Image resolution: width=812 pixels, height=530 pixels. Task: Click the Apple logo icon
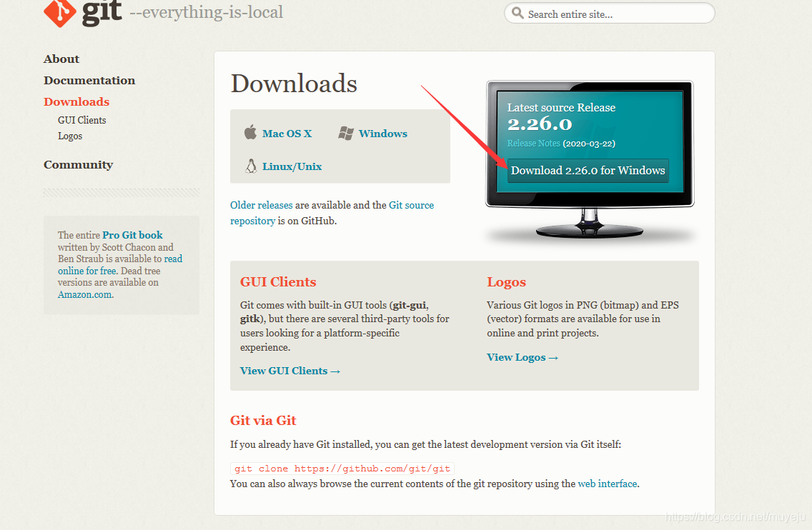pos(250,133)
